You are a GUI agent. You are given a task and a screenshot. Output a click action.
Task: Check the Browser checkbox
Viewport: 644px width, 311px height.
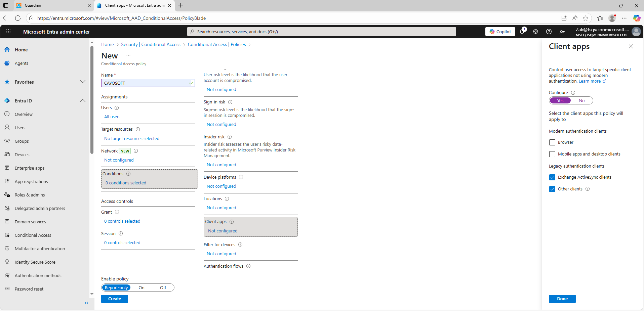click(x=552, y=142)
